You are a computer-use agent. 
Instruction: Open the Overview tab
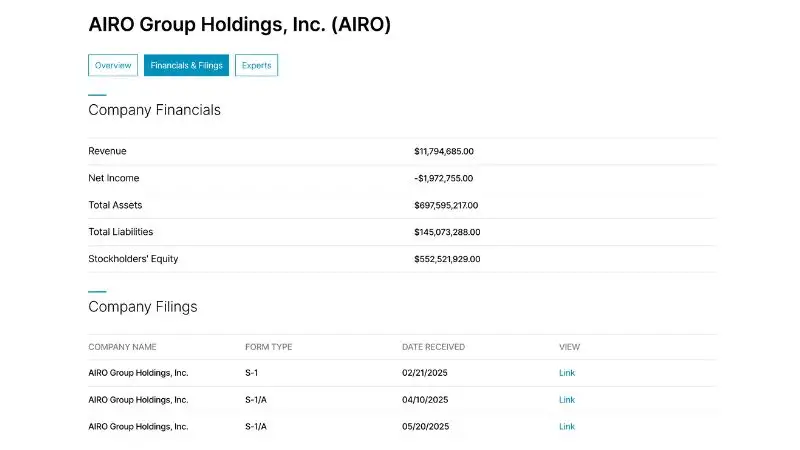pos(113,65)
